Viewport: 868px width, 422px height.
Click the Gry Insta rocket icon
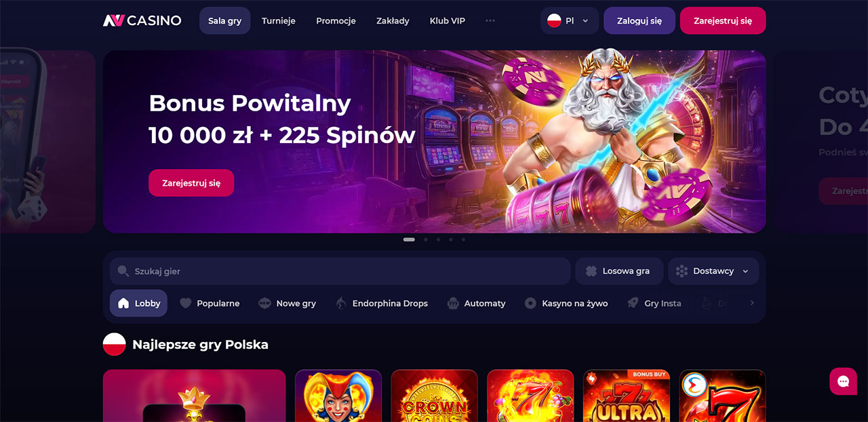point(633,303)
